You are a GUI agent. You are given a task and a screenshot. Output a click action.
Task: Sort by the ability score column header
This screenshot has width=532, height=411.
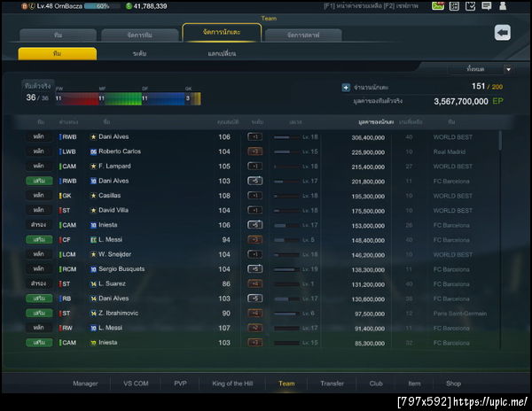[228, 121]
